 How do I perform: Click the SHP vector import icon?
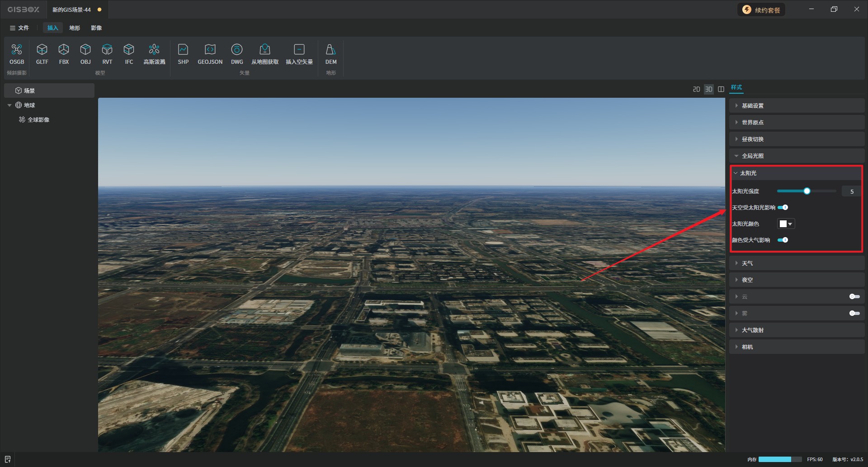click(x=183, y=50)
